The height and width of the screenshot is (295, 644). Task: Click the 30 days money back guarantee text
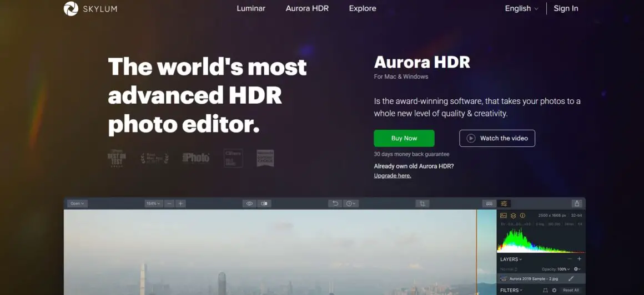411,154
